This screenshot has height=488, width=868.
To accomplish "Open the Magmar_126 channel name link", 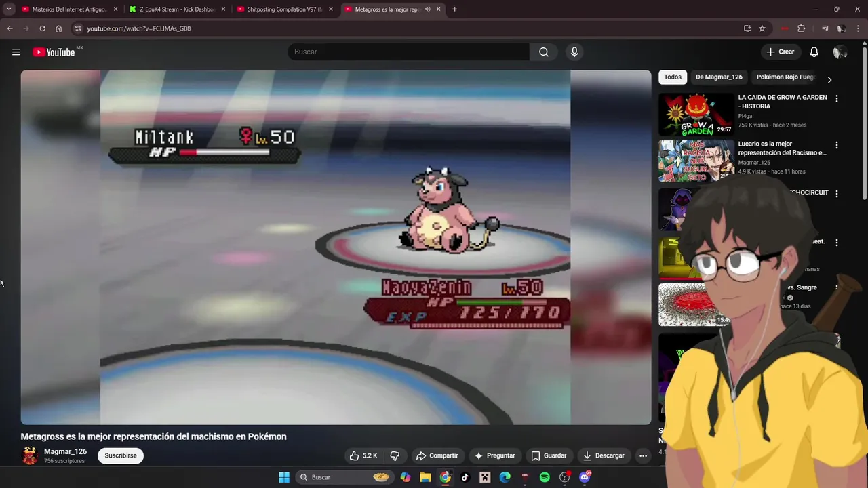I will tap(65, 451).
